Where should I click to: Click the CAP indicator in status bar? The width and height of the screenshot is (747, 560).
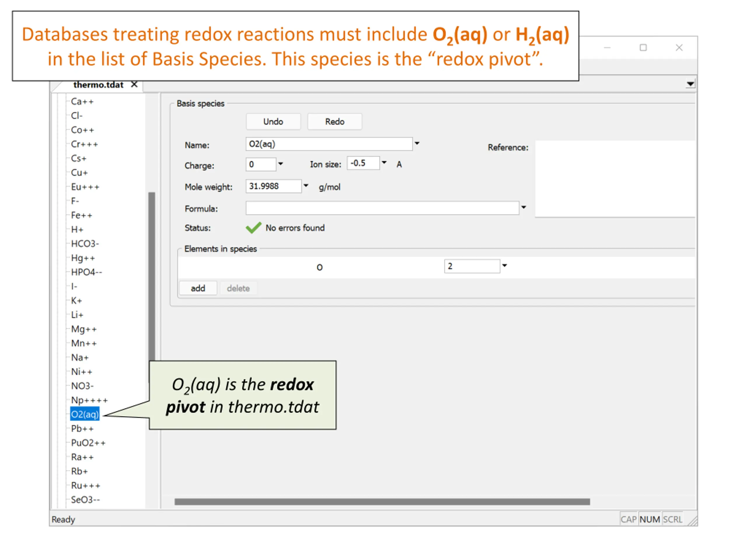tap(629, 519)
